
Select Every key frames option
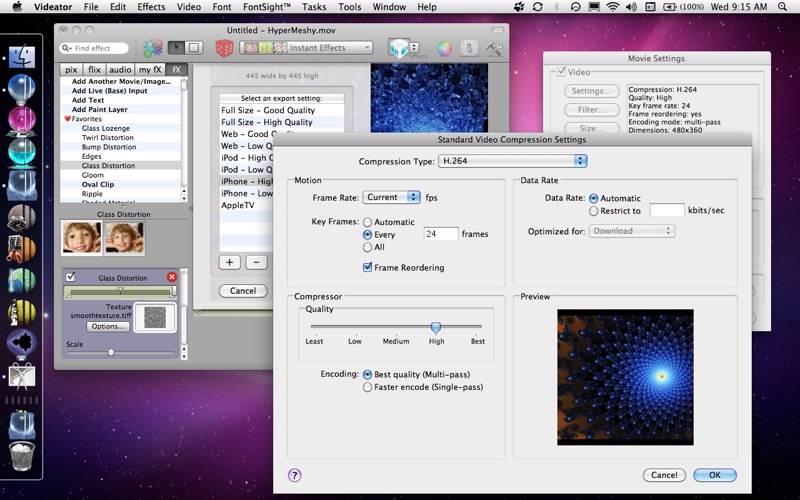367,235
